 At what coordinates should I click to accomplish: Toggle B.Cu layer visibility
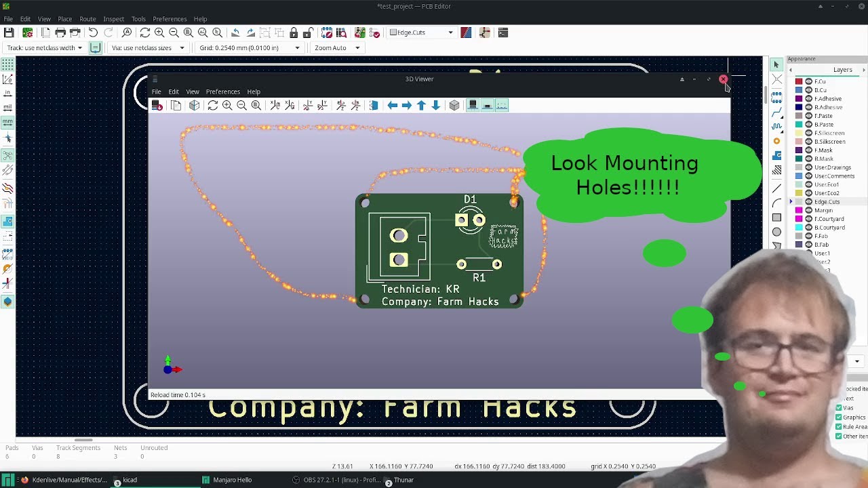[808, 90]
